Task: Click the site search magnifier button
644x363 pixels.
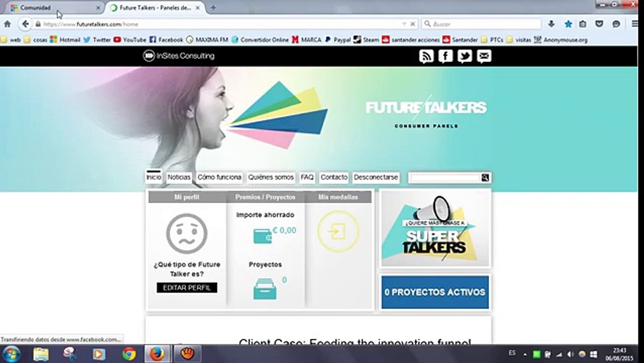Action: tap(485, 177)
